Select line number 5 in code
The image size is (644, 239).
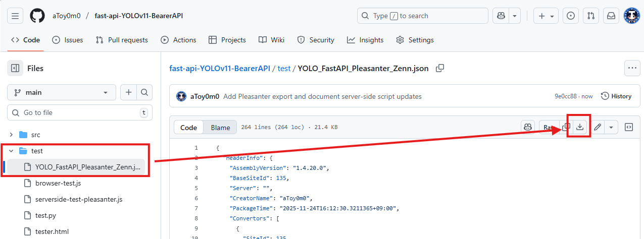(x=196, y=188)
